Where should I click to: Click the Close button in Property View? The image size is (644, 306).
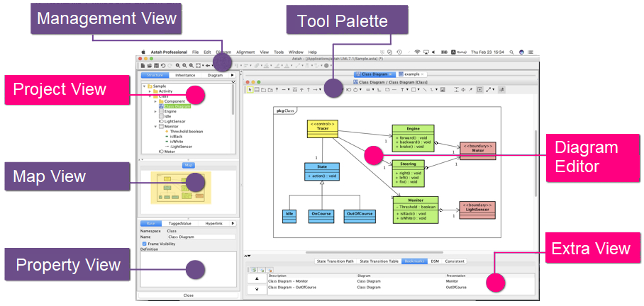pos(188,295)
